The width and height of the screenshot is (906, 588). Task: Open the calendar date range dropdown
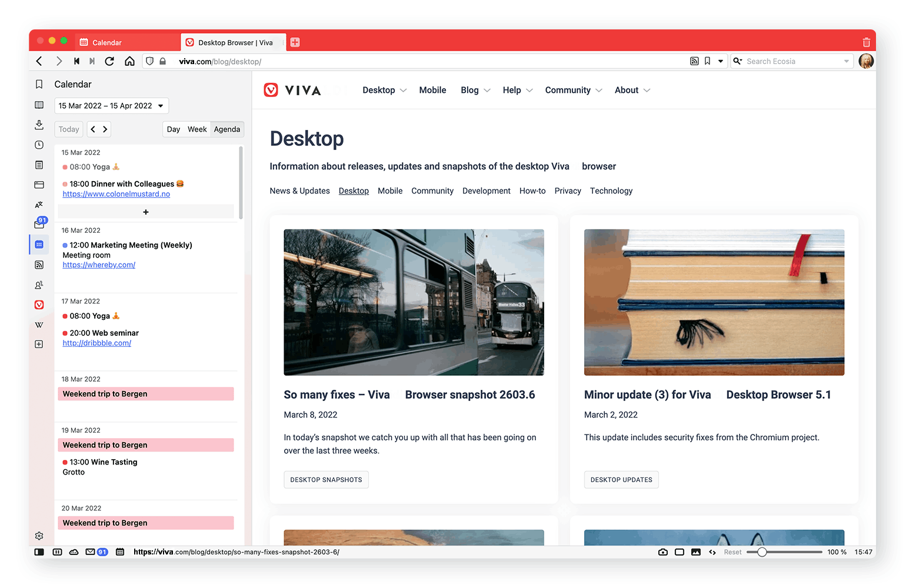[x=112, y=106]
